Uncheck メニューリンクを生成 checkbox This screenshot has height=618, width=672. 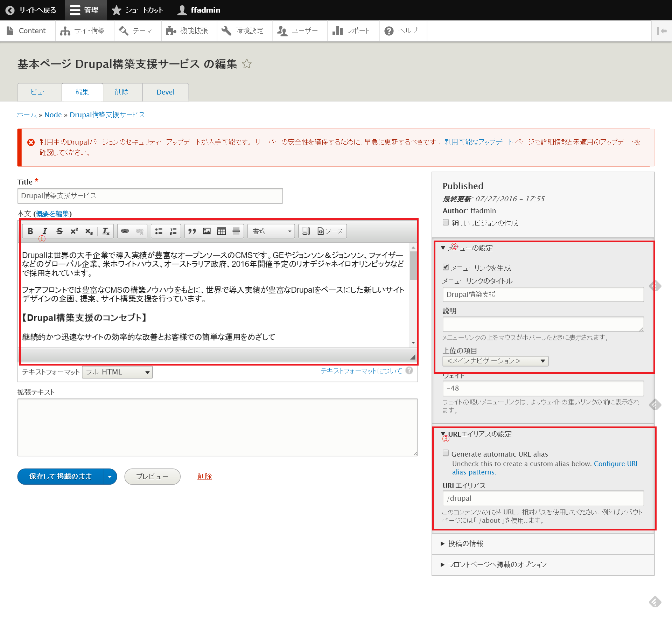click(x=446, y=267)
